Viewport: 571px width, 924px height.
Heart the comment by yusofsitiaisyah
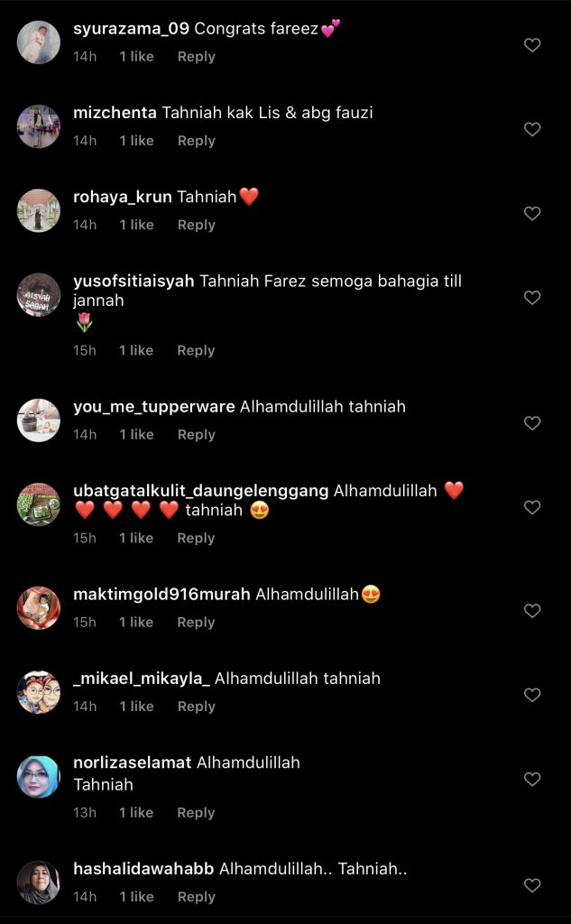(x=532, y=298)
